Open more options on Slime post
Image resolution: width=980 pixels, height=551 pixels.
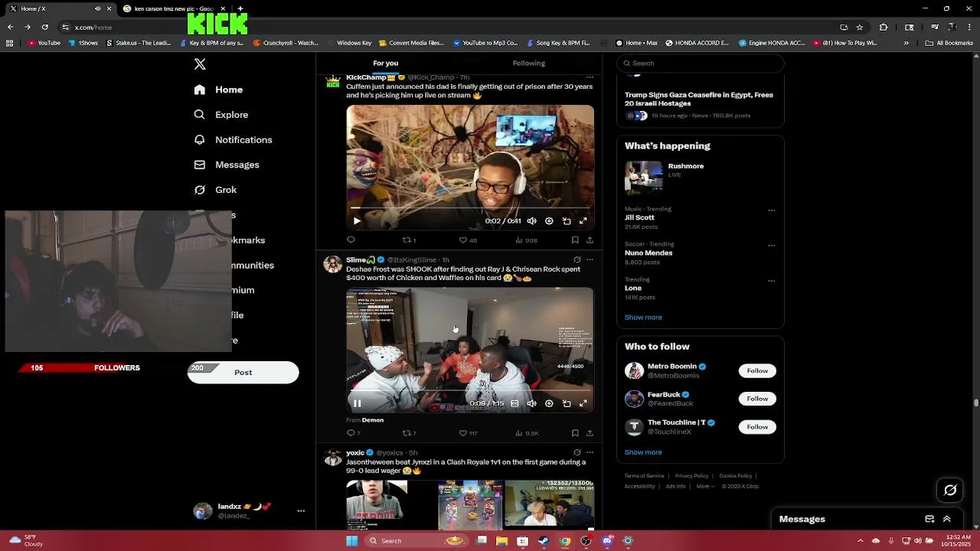(590, 259)
